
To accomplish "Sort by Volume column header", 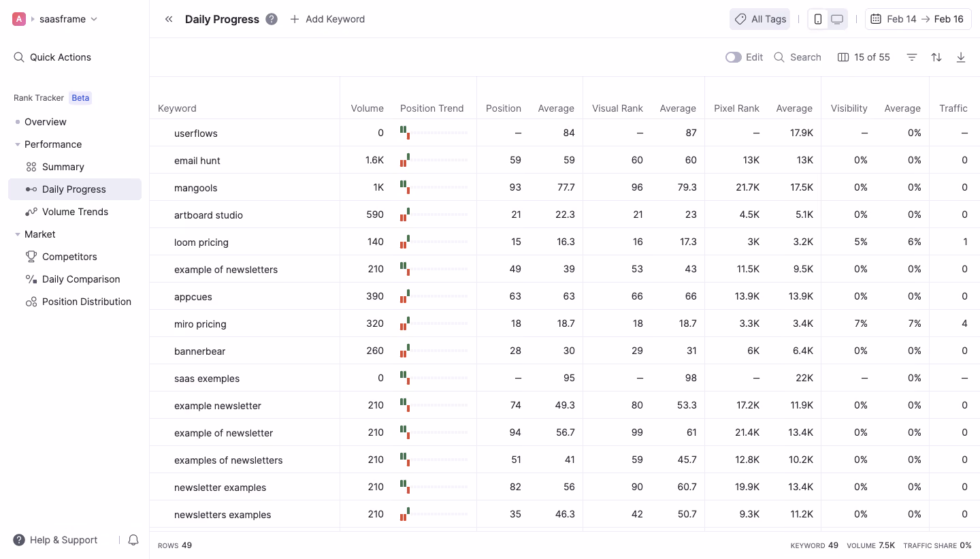I will (x=367, y=108).
